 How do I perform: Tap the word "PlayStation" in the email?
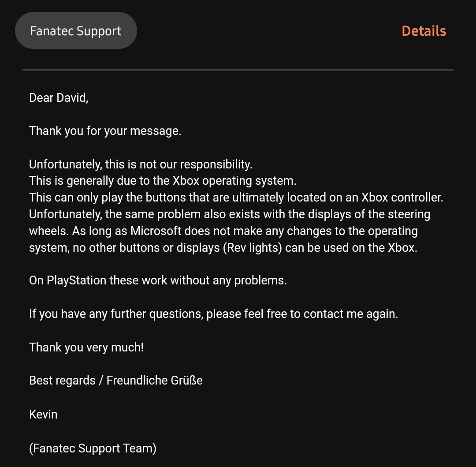(76, 280)
